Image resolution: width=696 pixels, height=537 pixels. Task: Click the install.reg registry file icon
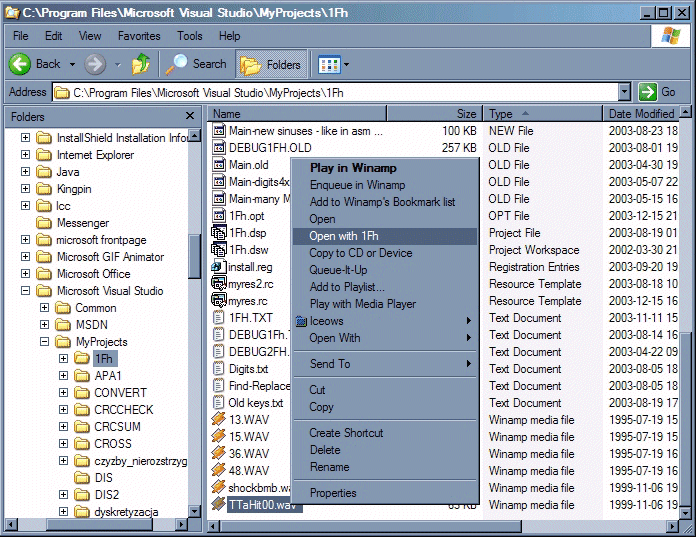pyautogui.click(x=218, y=267)
